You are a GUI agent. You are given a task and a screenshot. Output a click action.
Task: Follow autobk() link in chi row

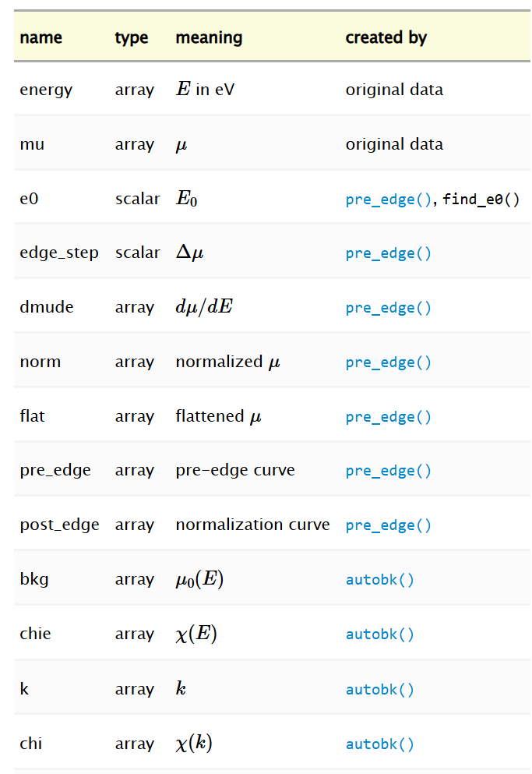(379, 744)
